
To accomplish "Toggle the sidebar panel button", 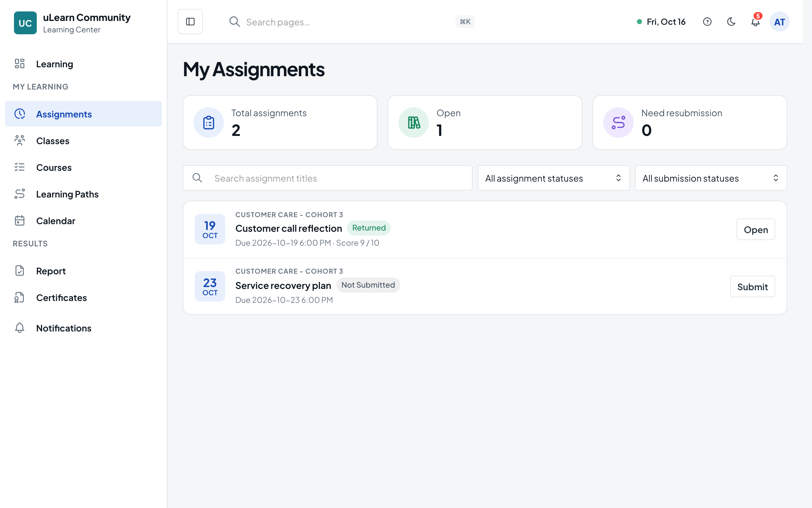I will click(190, 22).
